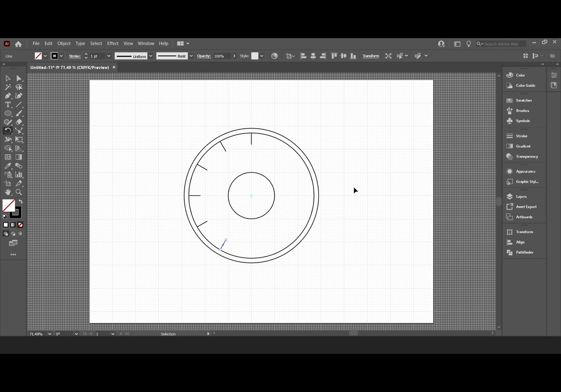Choose the Free Transform tool
The width and height of the screenshot is (561, 392).
[x=19, y=139]
